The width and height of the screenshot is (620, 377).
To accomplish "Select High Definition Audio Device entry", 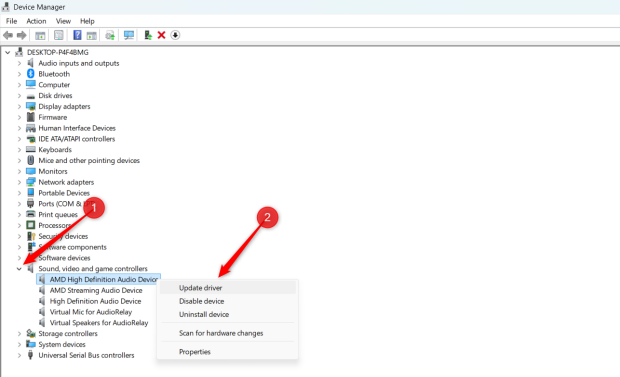I will 95,301.
